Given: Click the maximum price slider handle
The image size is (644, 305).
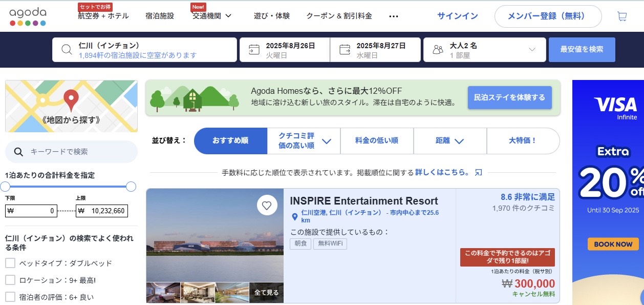Looking at the screenshot, I should pos(131,187).
